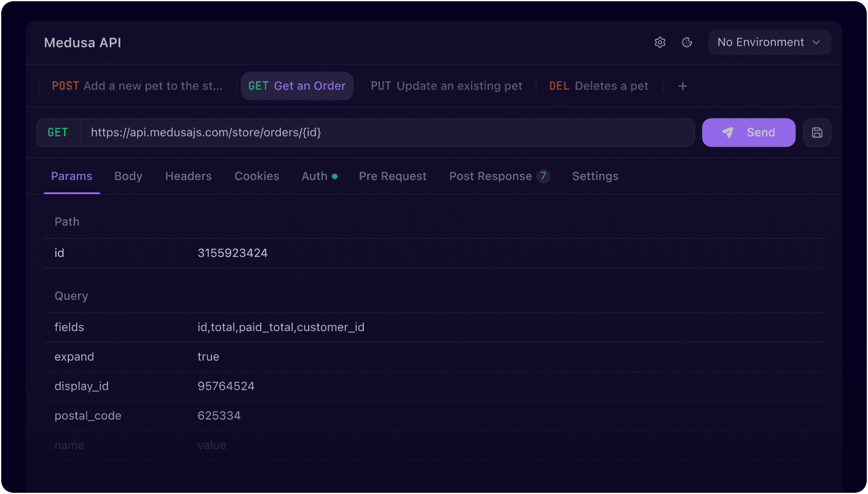Image resolution: width=868 pixels, height=494 pixels.
Task: Switch to the Auth tab
Action: (319, 176)
